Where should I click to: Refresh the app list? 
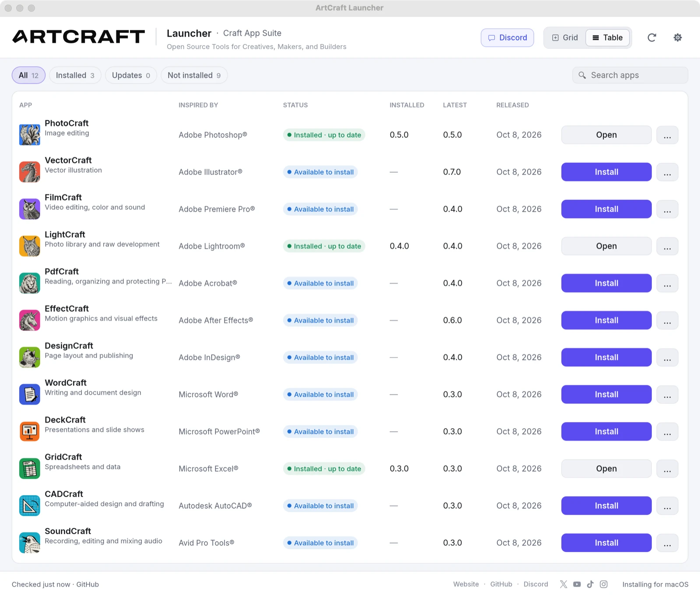tap(652, 38)
